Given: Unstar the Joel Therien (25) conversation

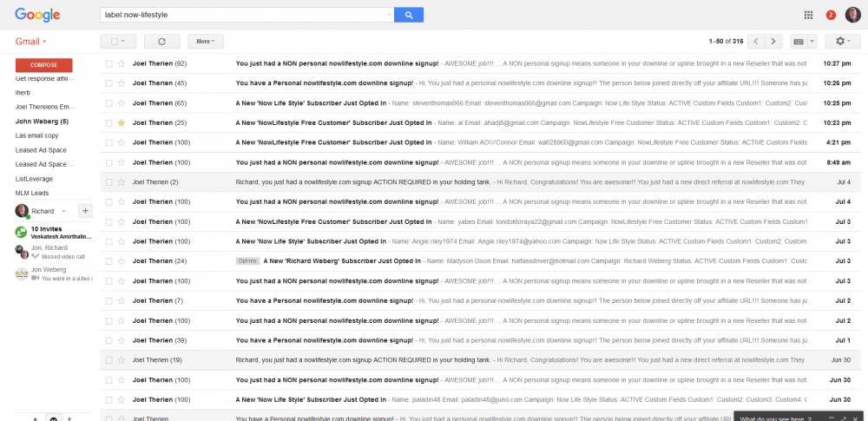Looking at the screenshot, I should [122, 123].
